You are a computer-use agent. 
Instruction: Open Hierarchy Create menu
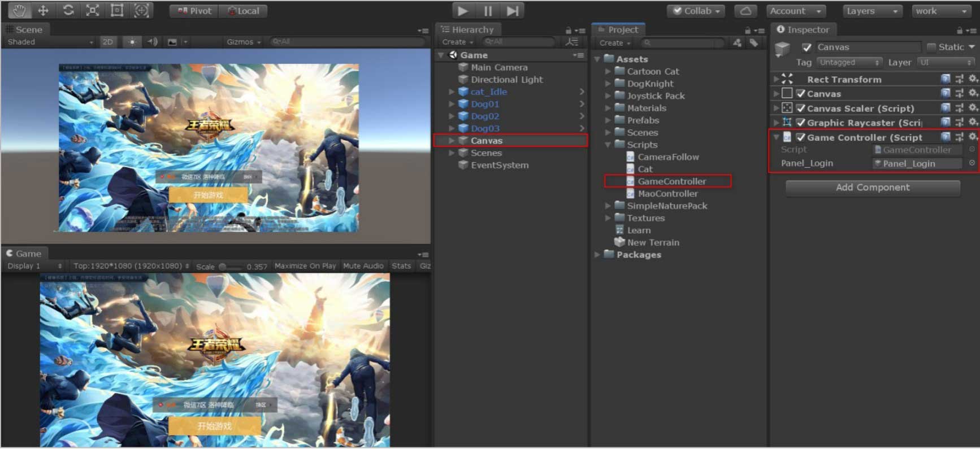(x=457, y=42)
